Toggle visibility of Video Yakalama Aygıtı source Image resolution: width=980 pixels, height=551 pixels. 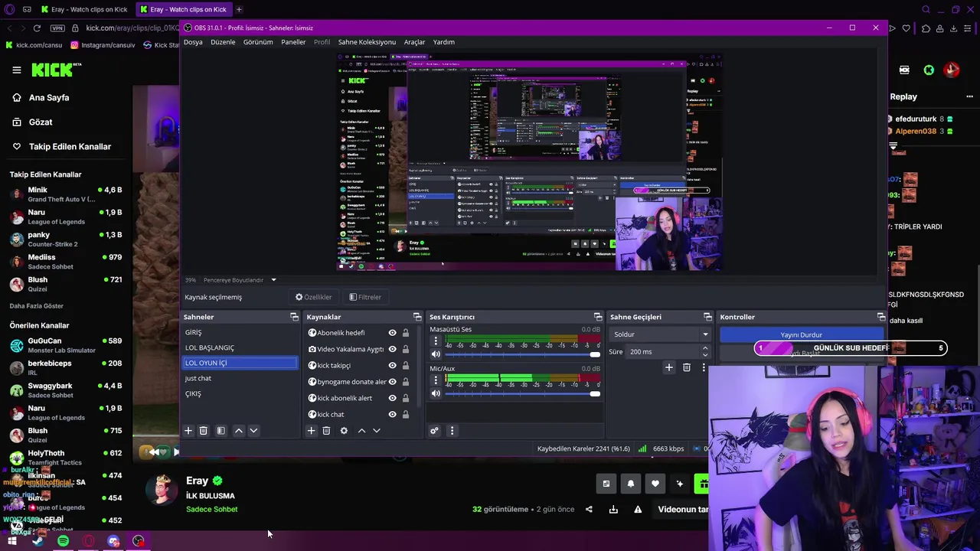392,349
